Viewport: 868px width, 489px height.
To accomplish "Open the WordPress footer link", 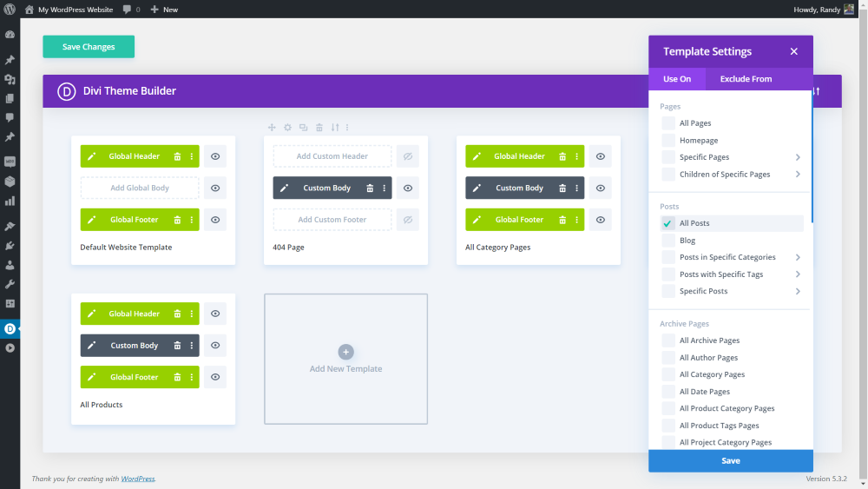I will coord(138,479).
